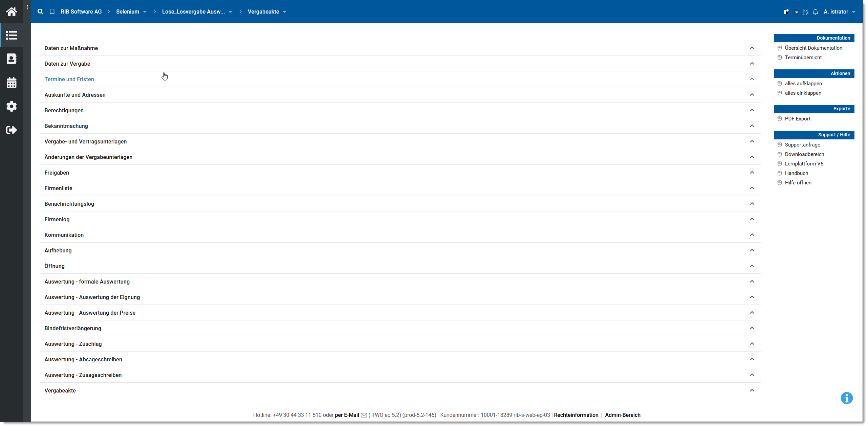The height and width of the screenshot is (427, 868).
Task: Toggle the Firmenliste section chevron
Action: pyautogui.click(x=752, y=188)
